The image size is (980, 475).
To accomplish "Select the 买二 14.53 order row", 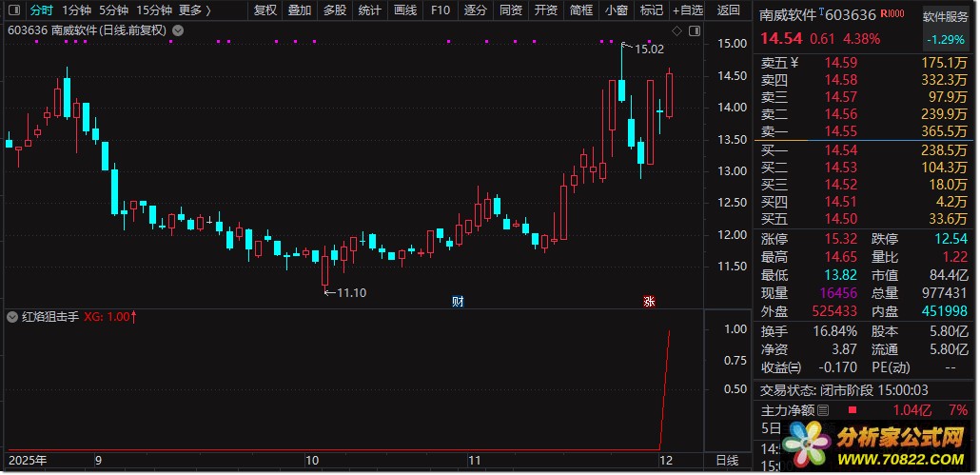I will tap(864, 168).
